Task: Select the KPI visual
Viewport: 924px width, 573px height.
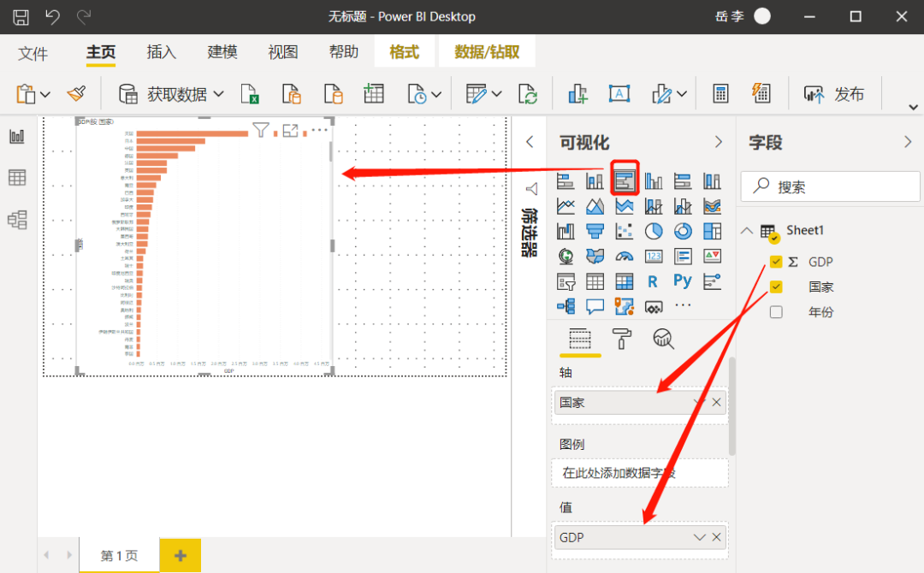Action: point(712,257)
